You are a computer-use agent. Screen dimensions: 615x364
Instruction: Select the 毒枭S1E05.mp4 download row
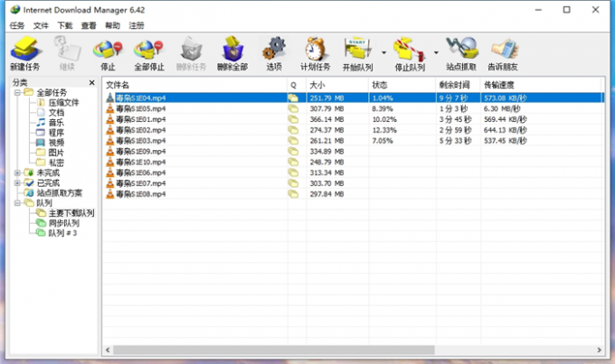[x=354, y=108]
